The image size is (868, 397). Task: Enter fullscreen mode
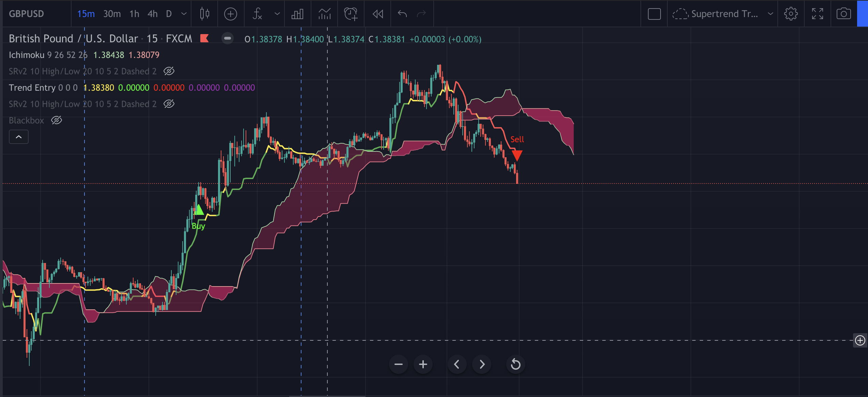817,14
